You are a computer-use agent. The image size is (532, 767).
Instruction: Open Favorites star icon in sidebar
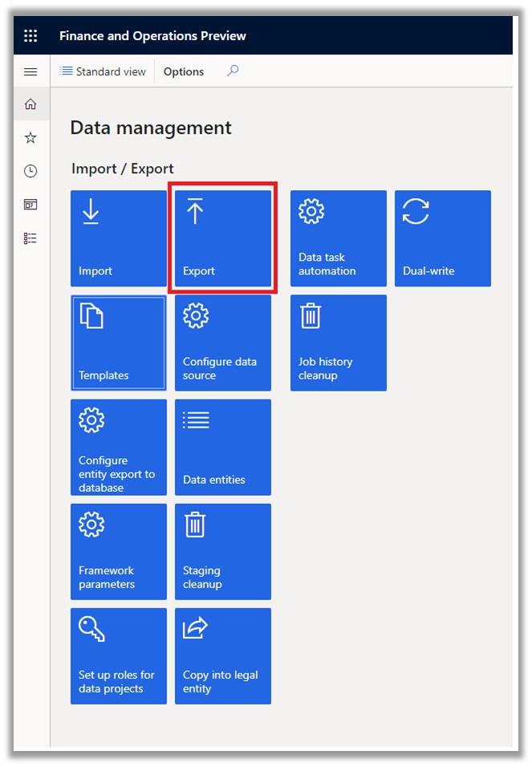tap(30, 137)
